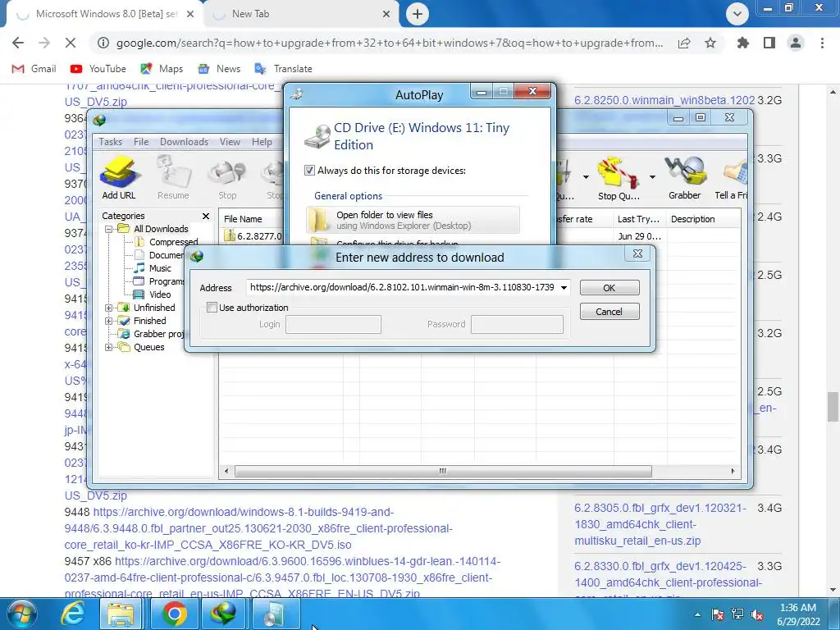840x630 pixels.
Task: Toggle the Chrome side panel icon
Action: coord(769,43)
